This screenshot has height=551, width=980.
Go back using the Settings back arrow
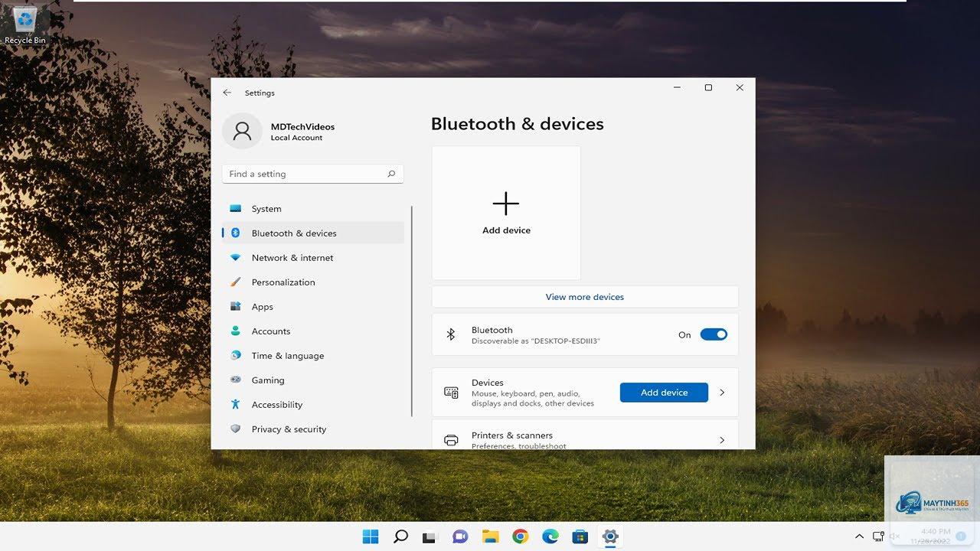227,93
